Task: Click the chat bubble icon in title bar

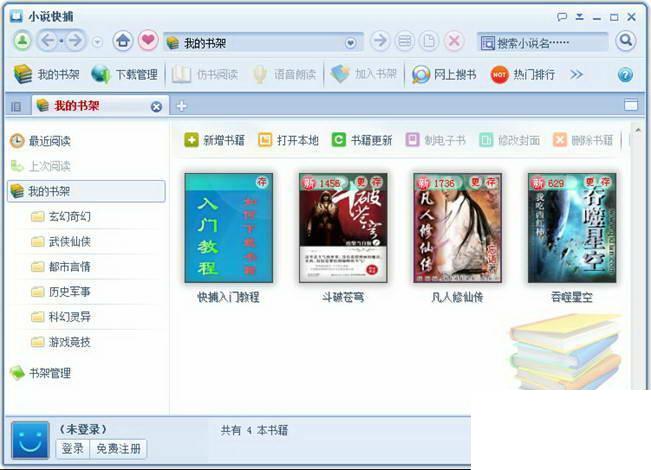Action: [x=562, y=17]
